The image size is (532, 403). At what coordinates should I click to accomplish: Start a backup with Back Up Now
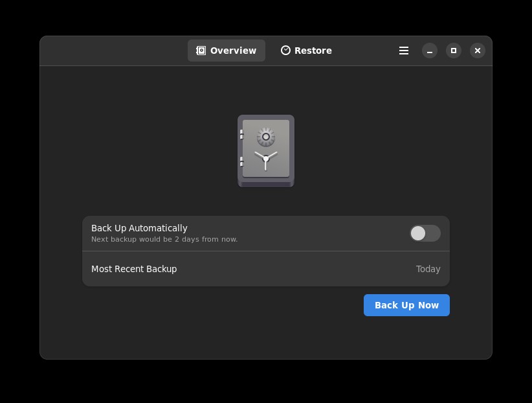(406, 305)
